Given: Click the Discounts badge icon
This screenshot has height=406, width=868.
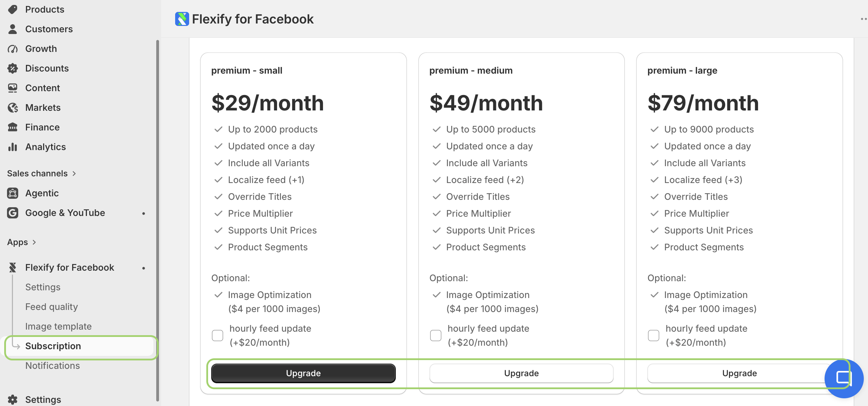Looking at the screenshot, I should click(13, 68).
